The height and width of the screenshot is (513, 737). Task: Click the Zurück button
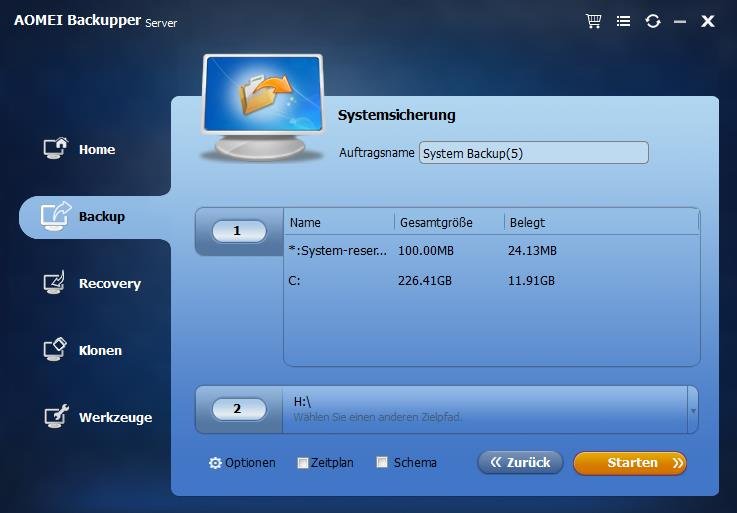(520, 462)
